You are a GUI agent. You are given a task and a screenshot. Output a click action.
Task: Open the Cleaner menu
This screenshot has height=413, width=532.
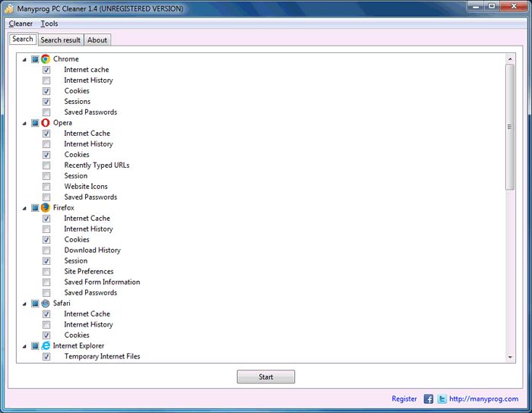click(x=21, y=24)
